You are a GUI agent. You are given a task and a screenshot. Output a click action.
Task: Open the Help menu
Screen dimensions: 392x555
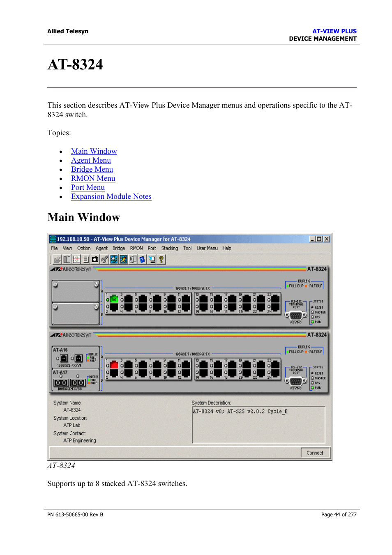click(x=227, y=249)
